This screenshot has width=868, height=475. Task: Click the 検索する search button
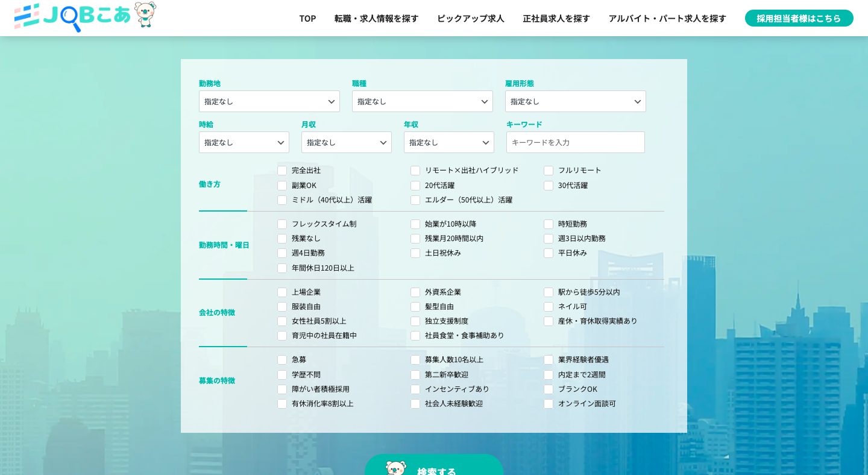click(434, 465)
